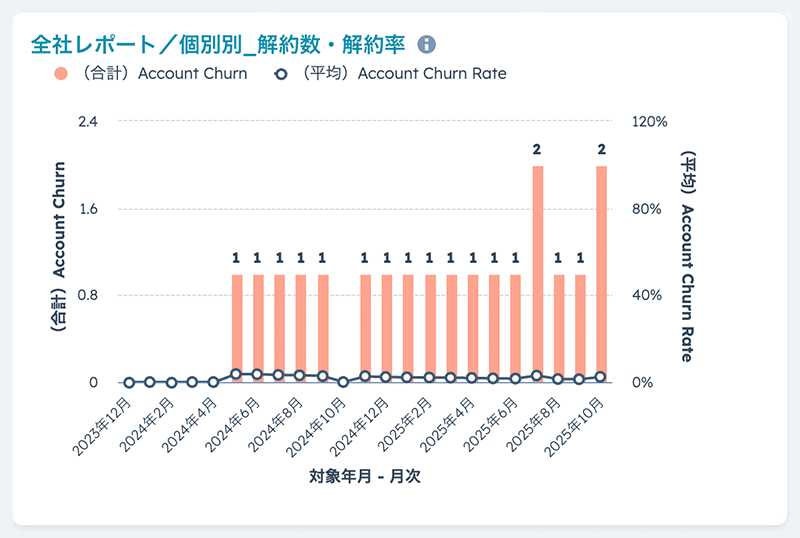Click the left (合計) Account Churn axis title

click(x=60, y=246)
